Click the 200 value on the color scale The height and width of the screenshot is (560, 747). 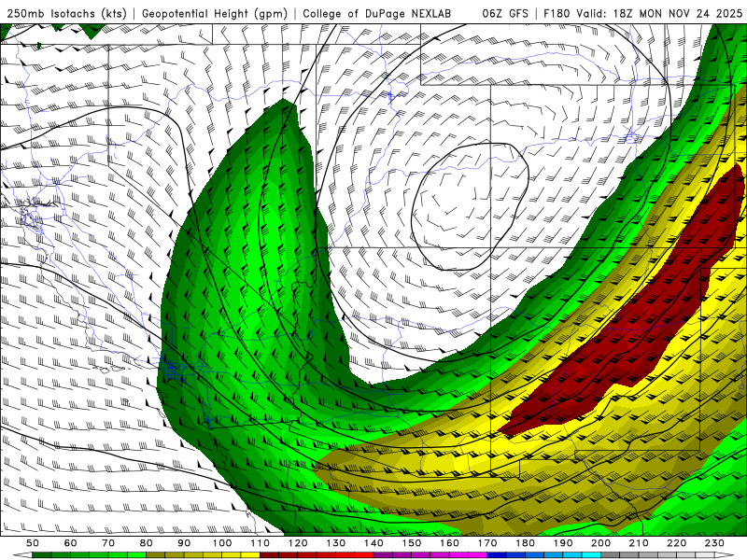pyautogui.click(x=600, y=543)
